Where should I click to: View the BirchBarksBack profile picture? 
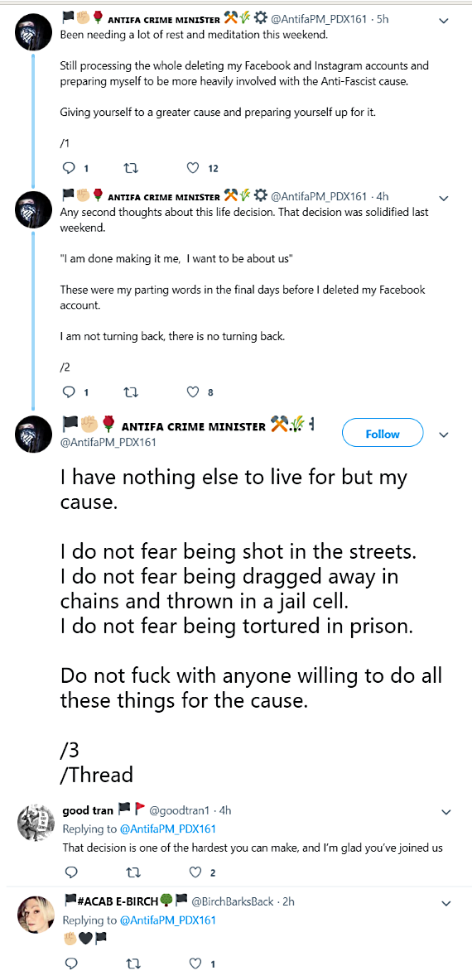[32, 915]
